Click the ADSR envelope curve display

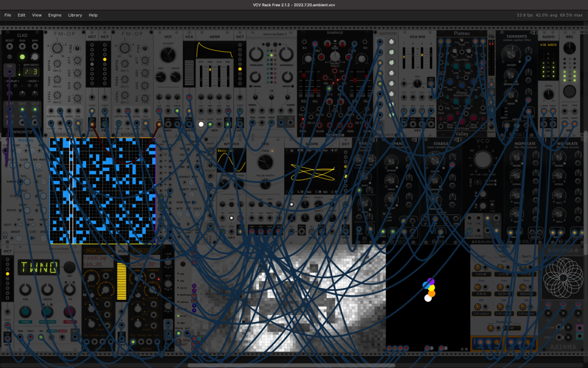click(x=215, y=49)
